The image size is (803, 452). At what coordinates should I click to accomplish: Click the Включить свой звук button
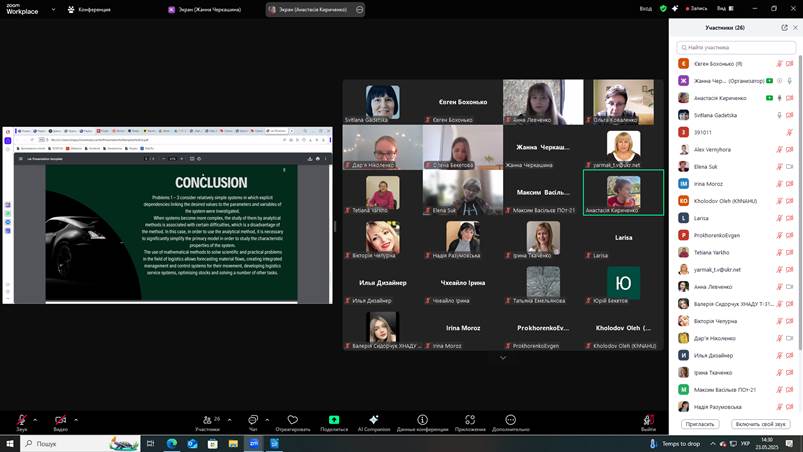[x=762, y=424]
